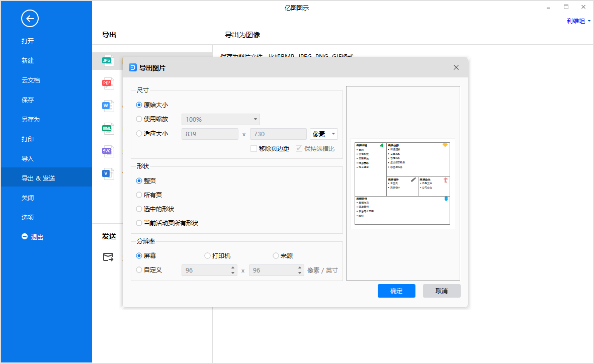Click the 退出 minus circle icon
The image size is (594, 364).
(x=25, y=236)
